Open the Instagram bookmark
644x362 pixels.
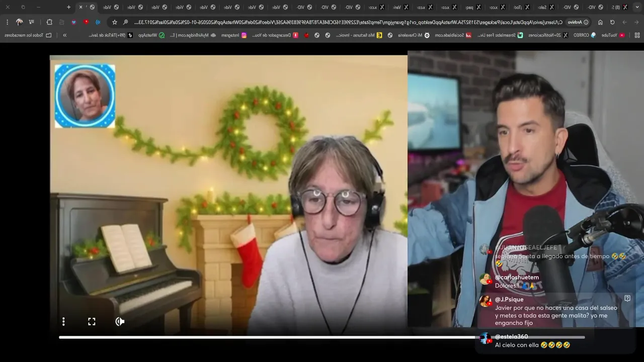click(233, 35)
